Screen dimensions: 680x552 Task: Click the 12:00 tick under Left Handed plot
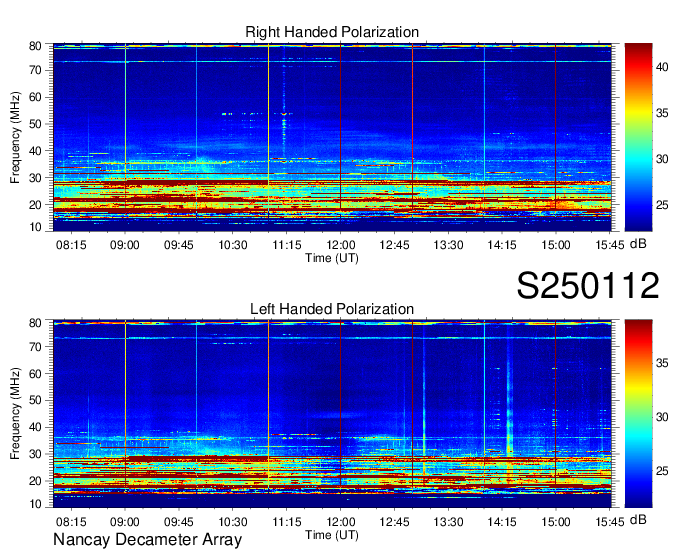pyautogui.click(x=340, y=522)
